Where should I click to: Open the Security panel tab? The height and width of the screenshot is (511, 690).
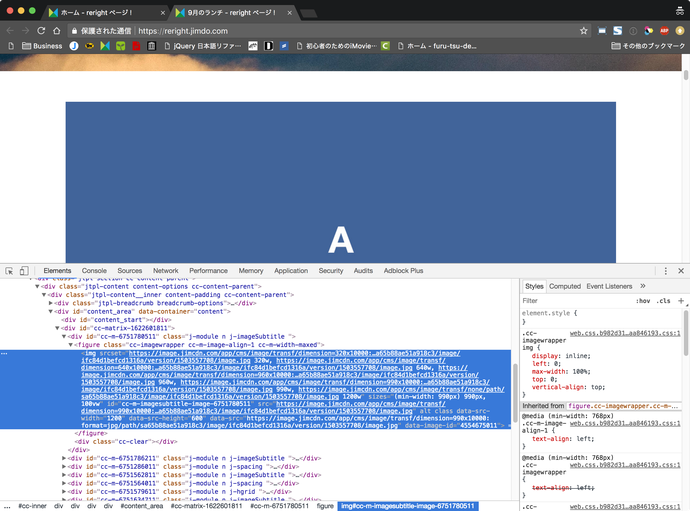coord(331,271)
